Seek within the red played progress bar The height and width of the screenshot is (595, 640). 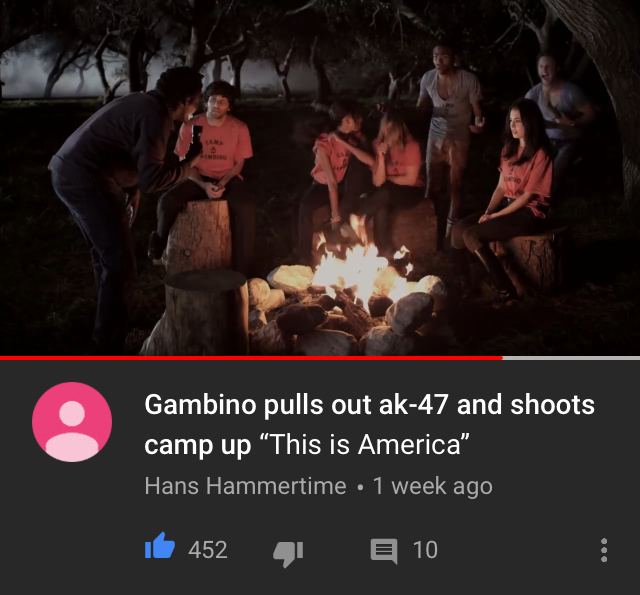click(x=251, y=358)
